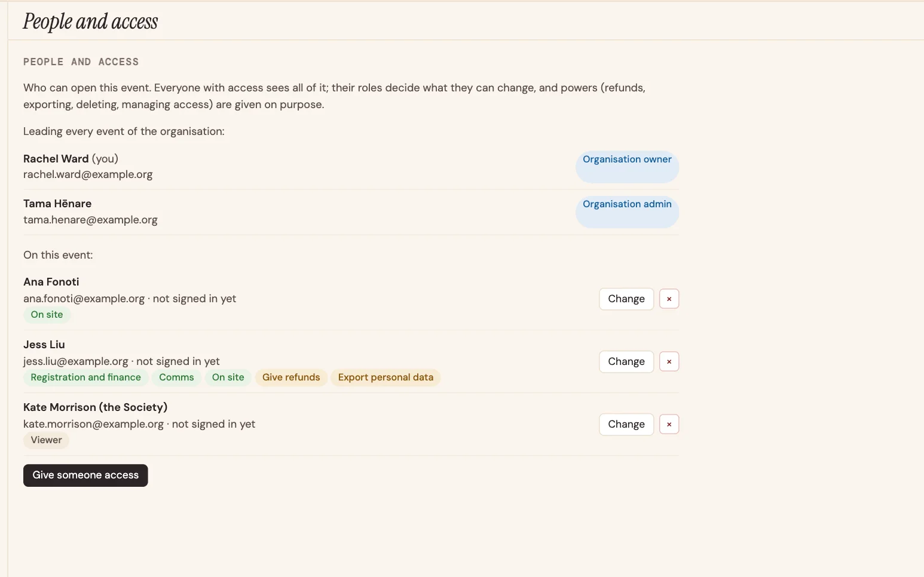Click the Organisation owner badge for Rachel Ward

coord(627,167)
